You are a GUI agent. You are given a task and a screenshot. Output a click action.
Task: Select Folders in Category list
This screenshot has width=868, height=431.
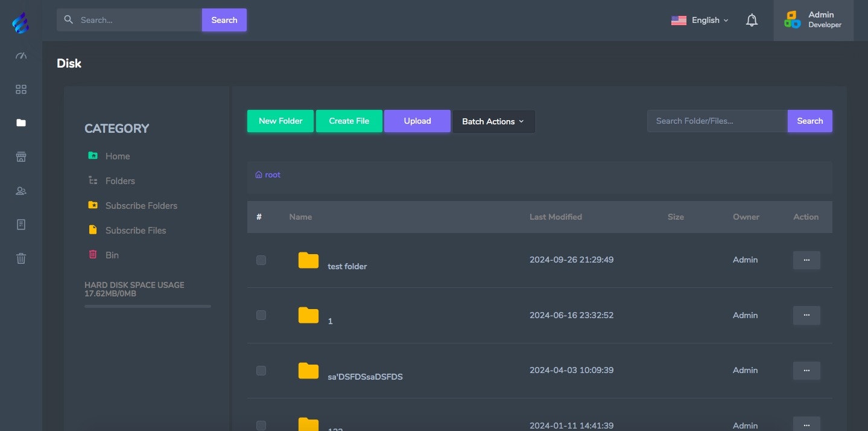pos(120,180)
